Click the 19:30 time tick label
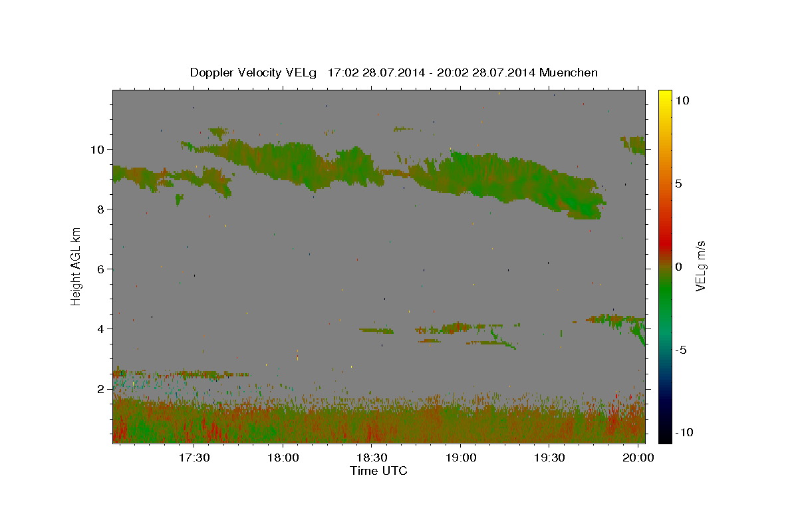 click(550, 458)
